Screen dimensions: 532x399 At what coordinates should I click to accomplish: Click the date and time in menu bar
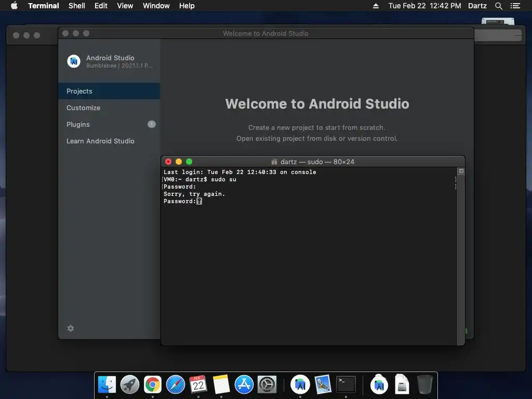[x=425, y=6]
